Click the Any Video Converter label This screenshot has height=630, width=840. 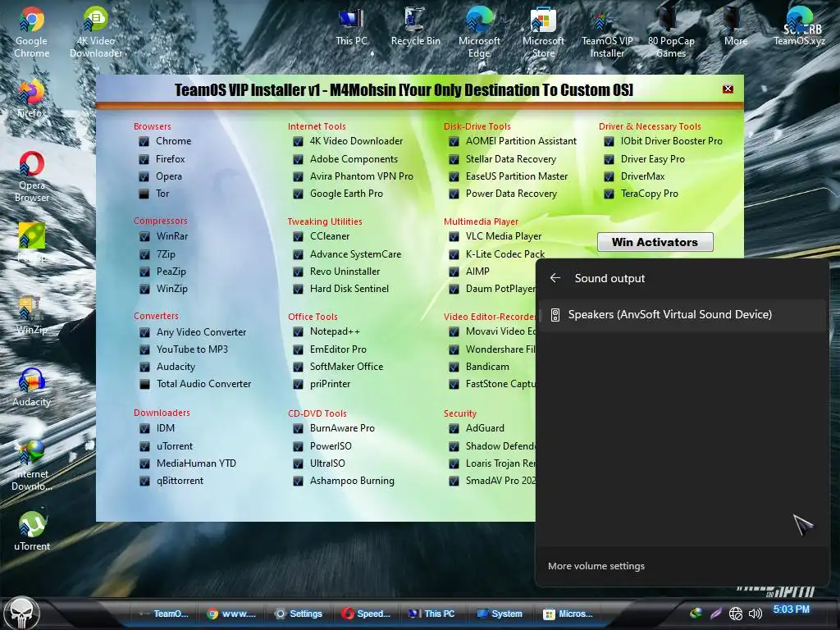click(202, 332)
